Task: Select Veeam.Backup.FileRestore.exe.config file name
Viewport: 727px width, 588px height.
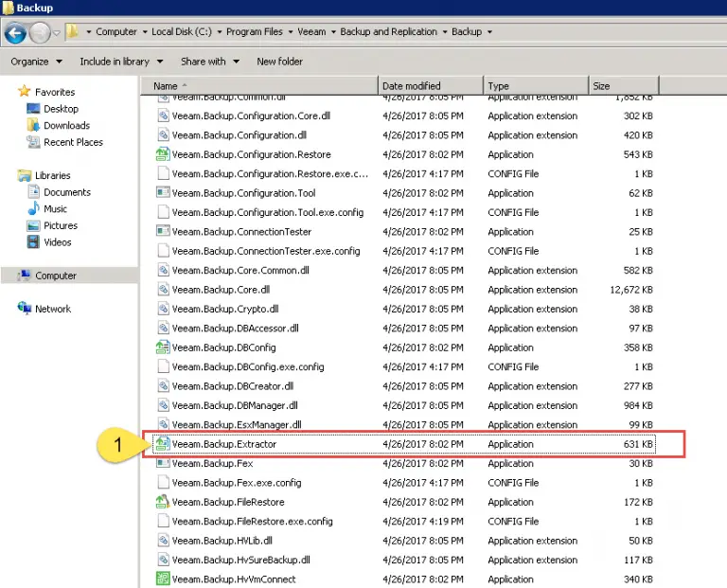Action: pyautogui.click(x=252, y=521)
